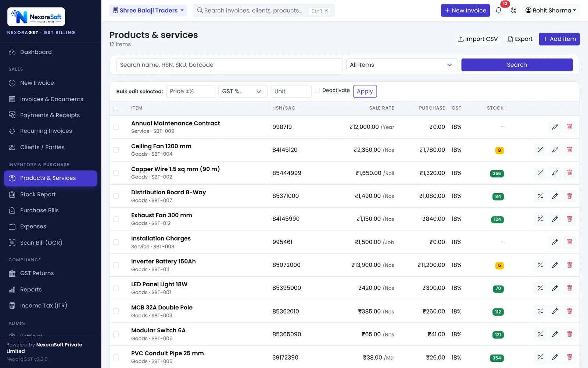Toggle dark mode moon icon
This screenshot has height=368, width=588.
(x=514, y=10)
